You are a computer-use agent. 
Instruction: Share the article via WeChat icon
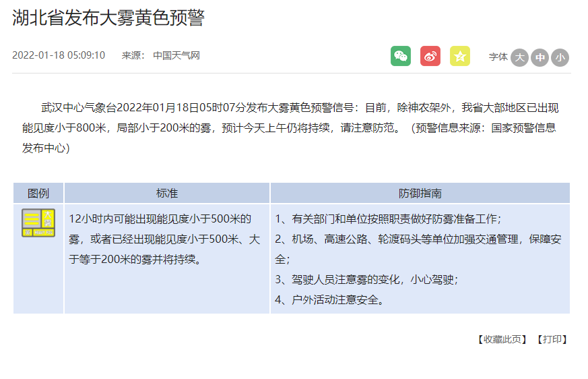pyautogui.click(x=400, y=56)
